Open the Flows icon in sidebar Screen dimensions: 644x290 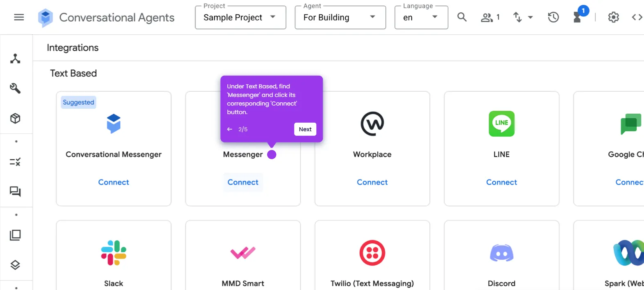coord(15,58)
